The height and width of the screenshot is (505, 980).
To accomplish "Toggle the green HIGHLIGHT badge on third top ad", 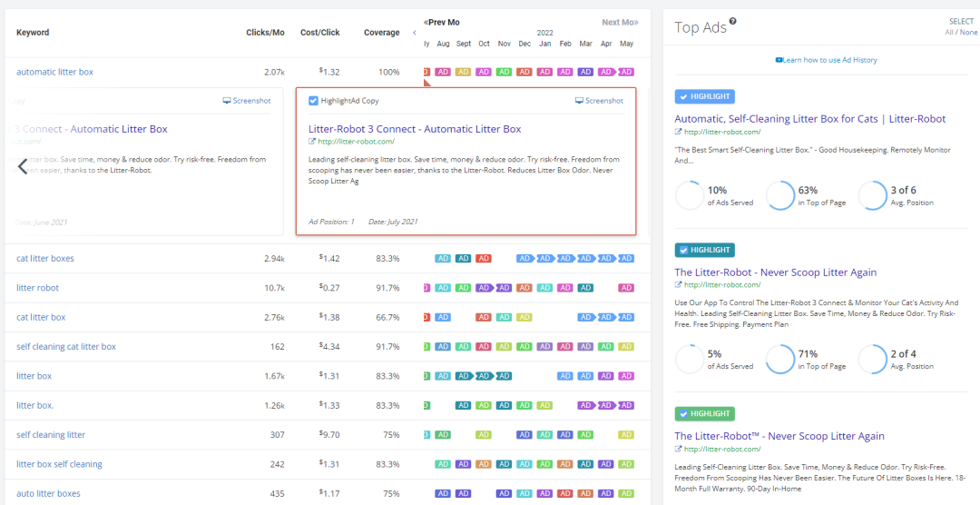I will click(x=704, y=413).
